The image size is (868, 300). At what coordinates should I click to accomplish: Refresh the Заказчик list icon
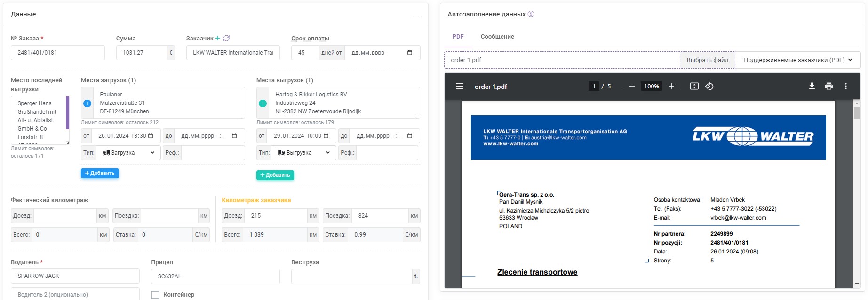226,39
